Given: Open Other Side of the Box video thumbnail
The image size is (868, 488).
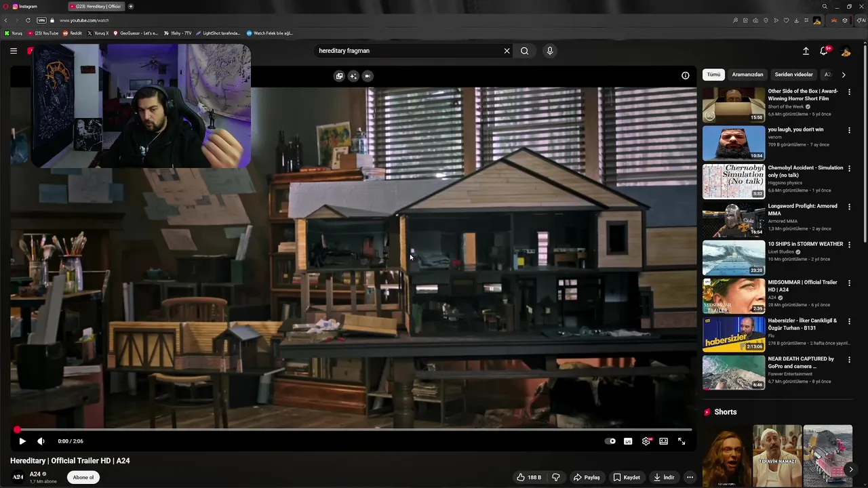Looking at the screenshot, I should point(734,105).
